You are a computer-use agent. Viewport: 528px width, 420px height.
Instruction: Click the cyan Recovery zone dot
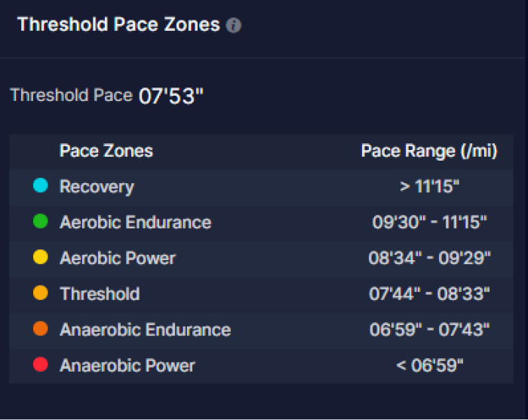[41, 186]
